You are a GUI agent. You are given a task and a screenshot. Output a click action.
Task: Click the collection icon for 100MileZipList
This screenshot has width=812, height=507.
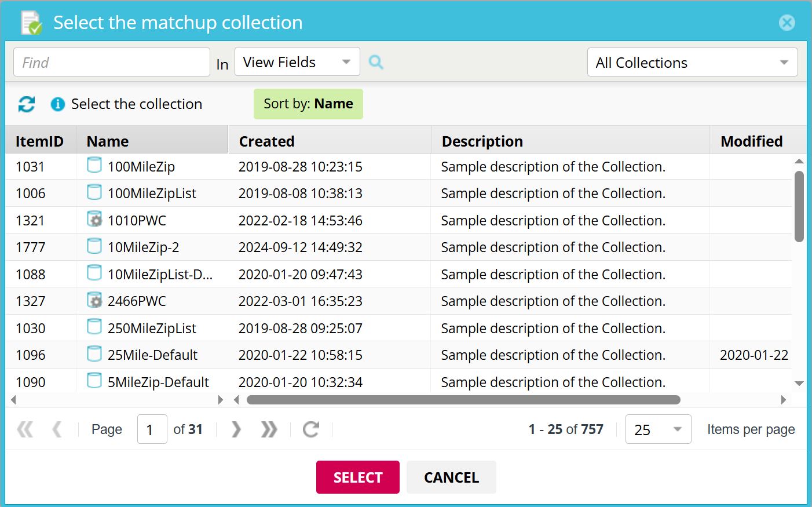pyautogui.click(x=94, y=192)
